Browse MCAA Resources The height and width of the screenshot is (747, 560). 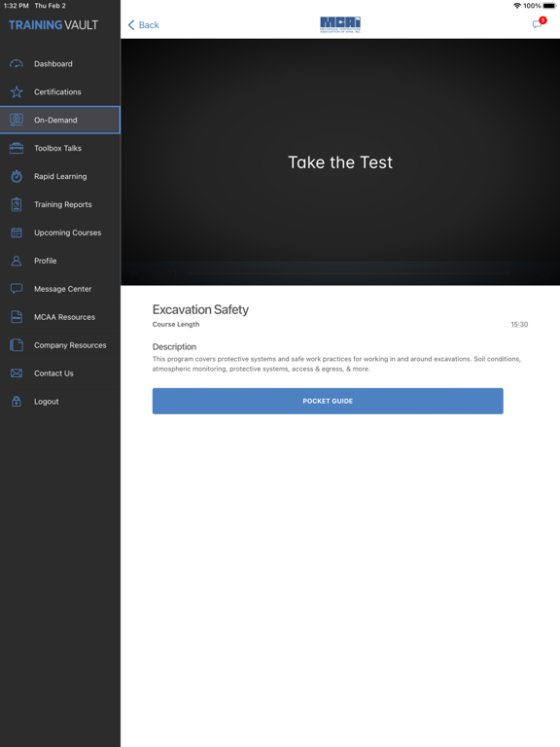tap(60, 317)
